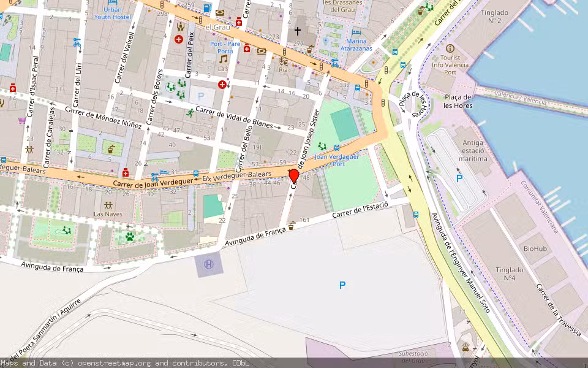Click the banknote ATM icon near el Grau
The width and height of the screenshot is (588, 368).
220,12
